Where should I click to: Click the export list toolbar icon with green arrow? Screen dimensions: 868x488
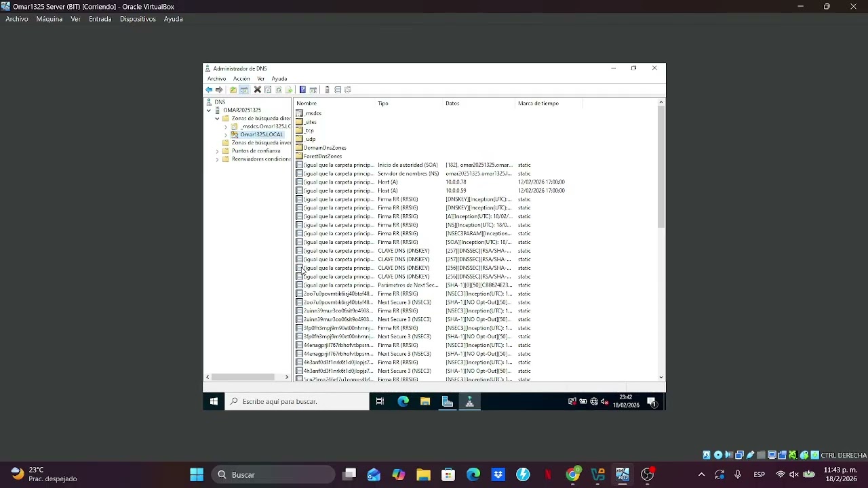coord(289,90)
